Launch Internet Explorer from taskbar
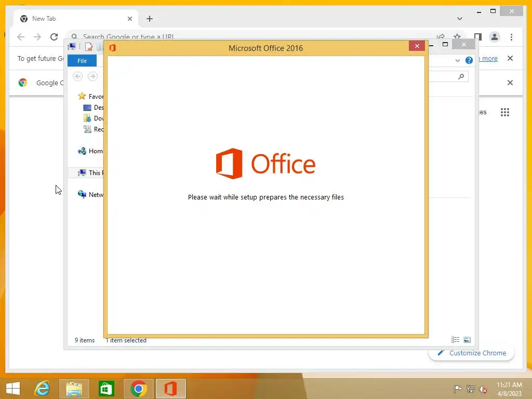 (x=43, y=389)
